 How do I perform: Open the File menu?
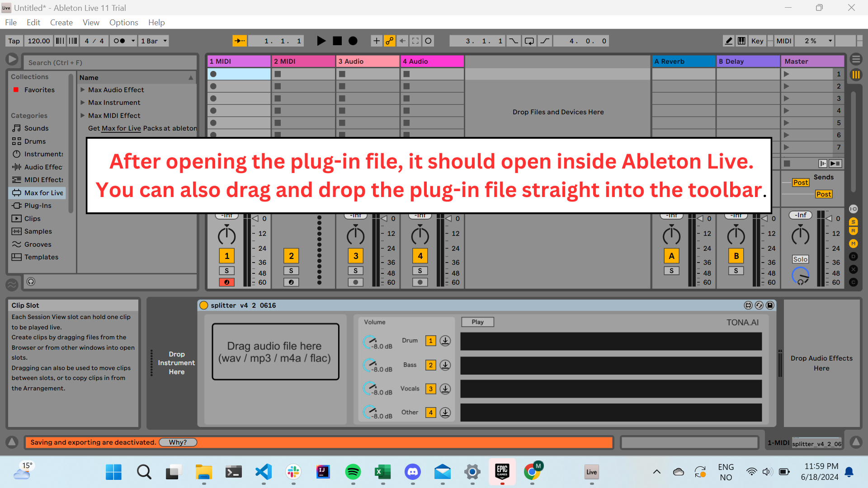click(11, 22)
